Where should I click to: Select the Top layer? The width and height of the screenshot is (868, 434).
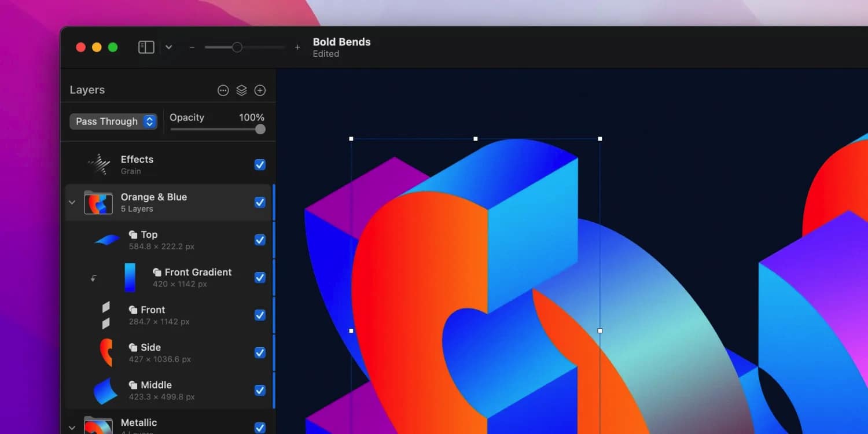click(149, 235)
